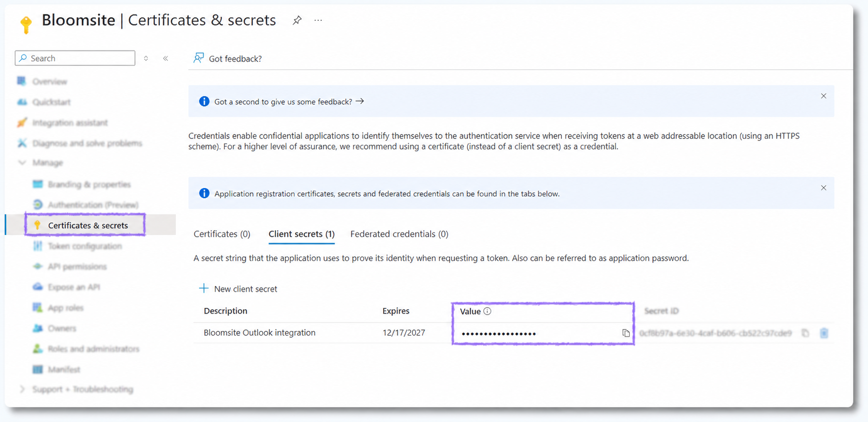Image resolution: width=868 pixels, height=422 pixels.
Task: Switch to the Federated credentials (0) tab
Action: [399, 234]
